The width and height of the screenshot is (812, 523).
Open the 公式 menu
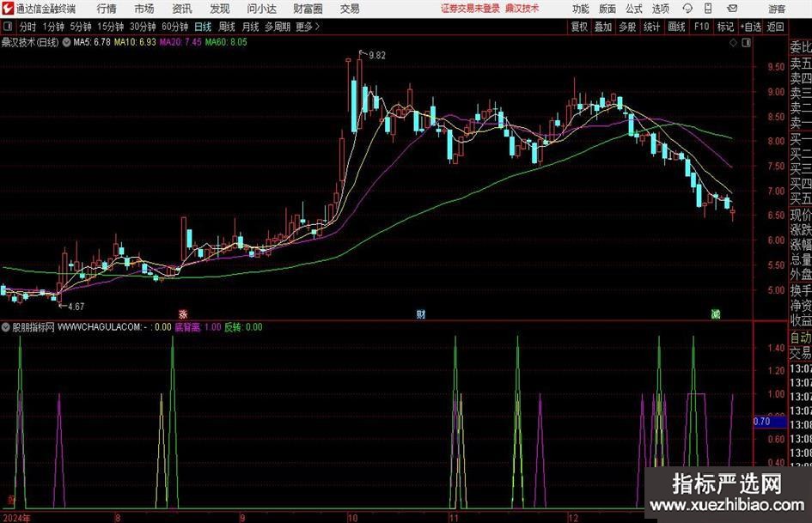point(634,9)
